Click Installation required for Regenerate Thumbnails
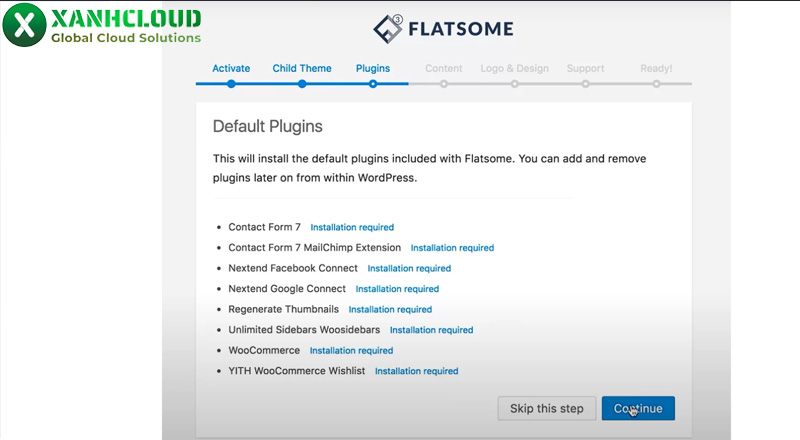The height and width of the screenshot is (440, 800). click(390, 310)
